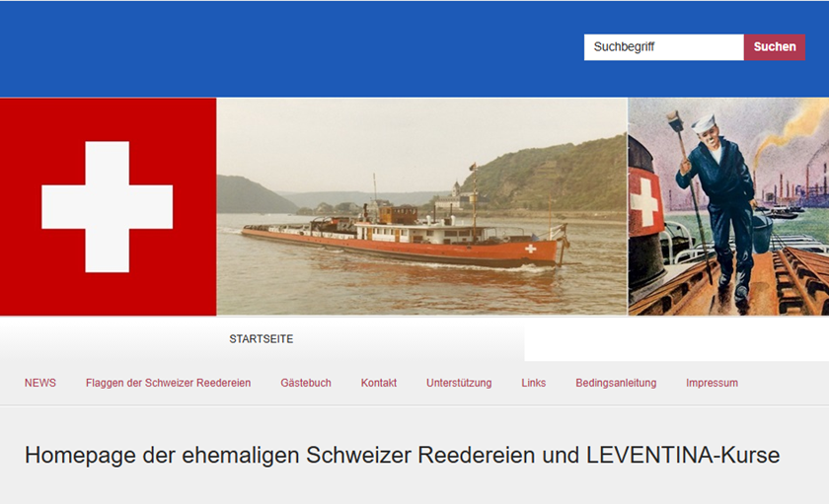Open the Unterstützung page
This screenshot has height=504, width=829.
pyautogui.click(x=459, y=383)
